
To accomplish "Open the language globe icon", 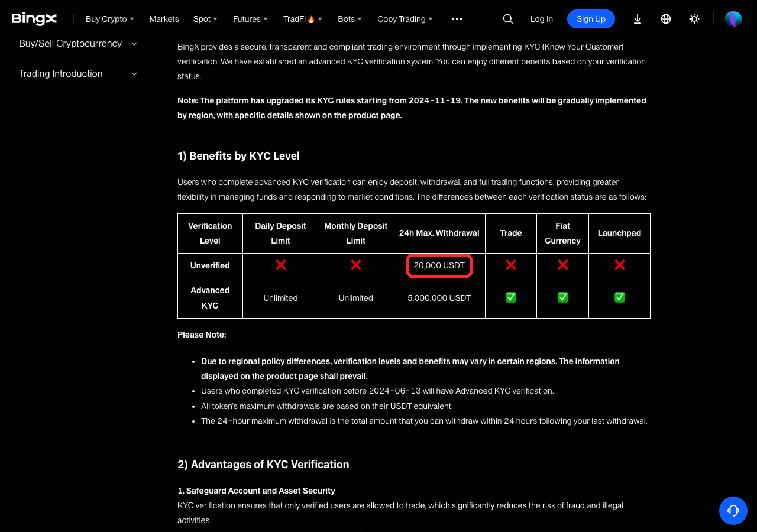I will (x=666, y=19).
